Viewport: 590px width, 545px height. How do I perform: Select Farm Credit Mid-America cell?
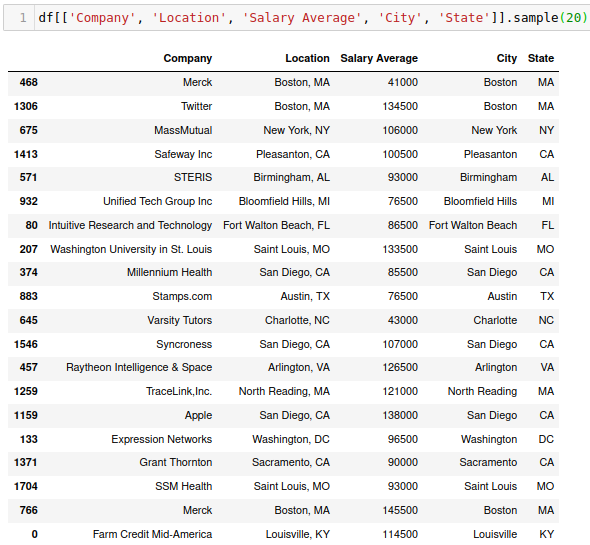click(152, 534)
